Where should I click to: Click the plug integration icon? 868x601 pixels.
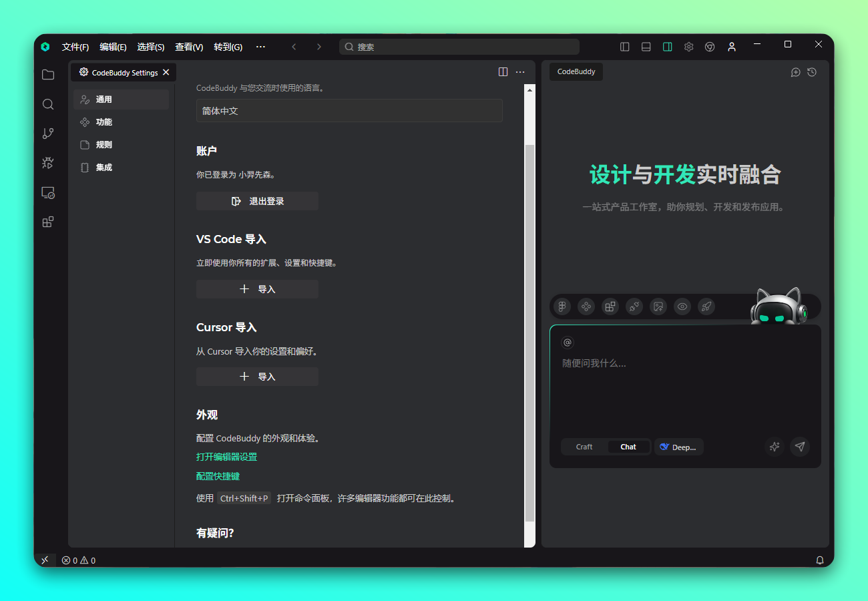634,307
